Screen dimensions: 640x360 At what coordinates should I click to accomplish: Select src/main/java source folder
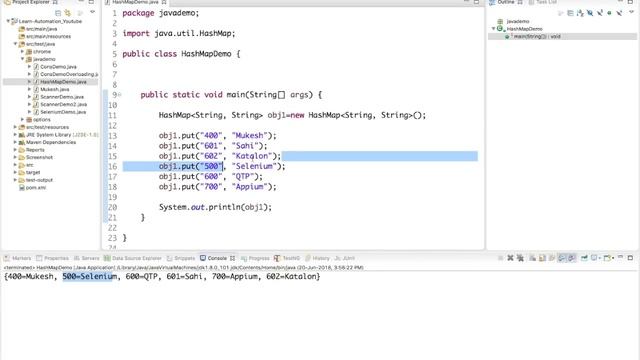click(x=41, y=29)
